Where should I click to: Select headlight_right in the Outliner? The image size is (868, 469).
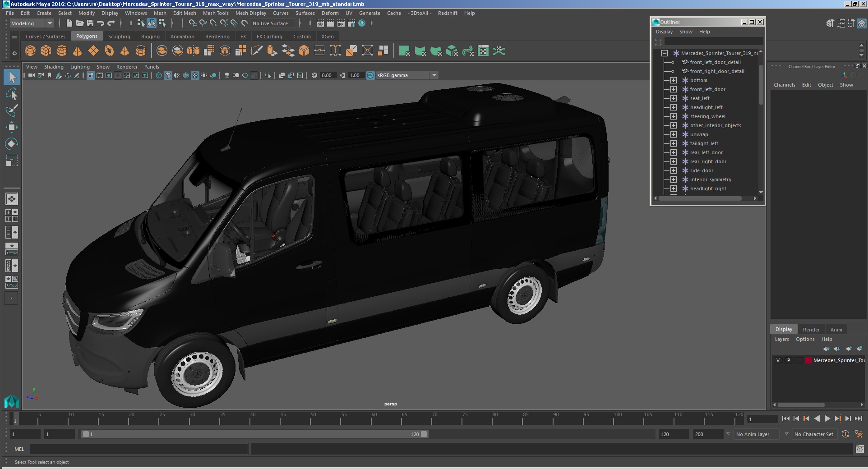point(708,189)
